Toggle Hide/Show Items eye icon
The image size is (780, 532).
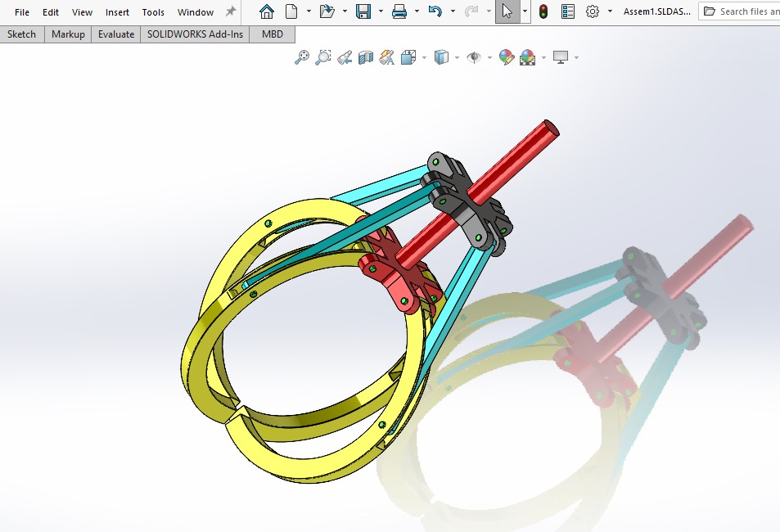[474, 57]
